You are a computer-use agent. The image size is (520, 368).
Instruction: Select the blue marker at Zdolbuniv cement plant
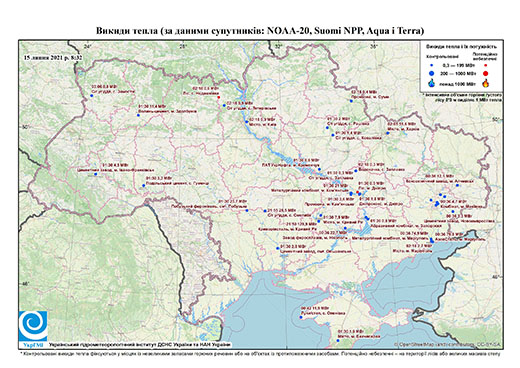[x=138, y=115]
